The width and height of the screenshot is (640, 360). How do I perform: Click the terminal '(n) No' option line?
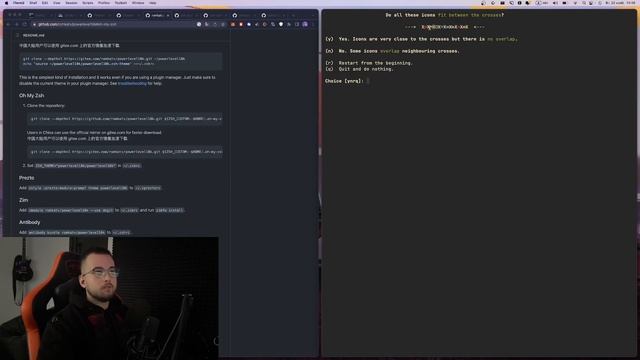(392, 51)
